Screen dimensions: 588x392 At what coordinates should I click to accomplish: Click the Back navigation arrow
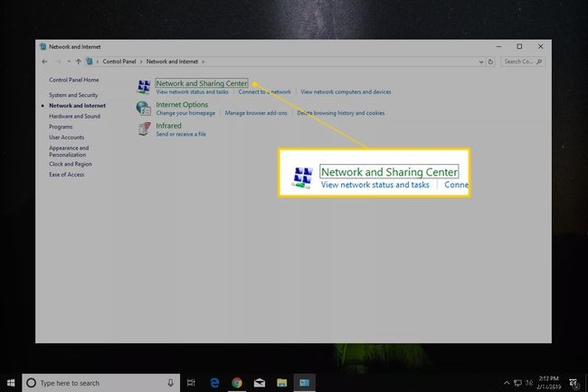tap(44, 62)
